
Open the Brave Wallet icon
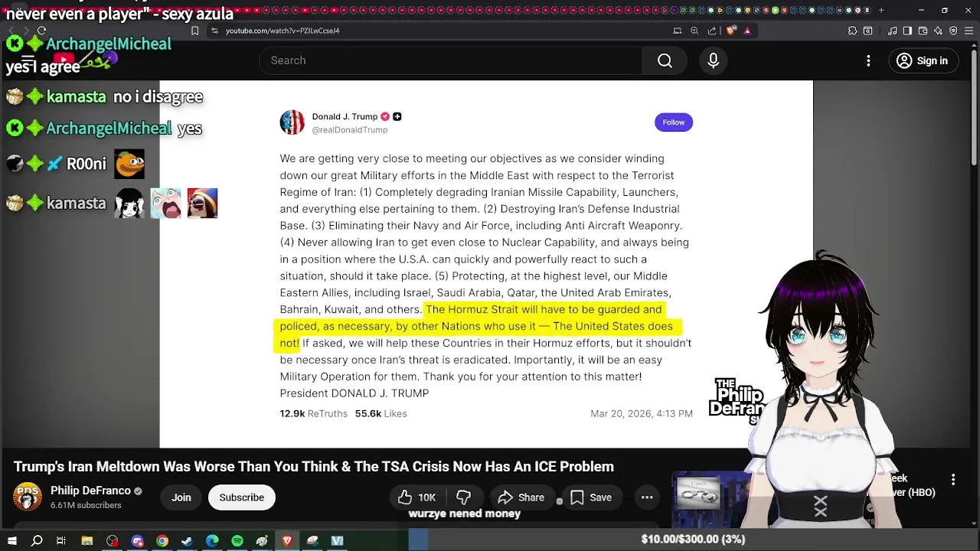[x=923, y=31]
